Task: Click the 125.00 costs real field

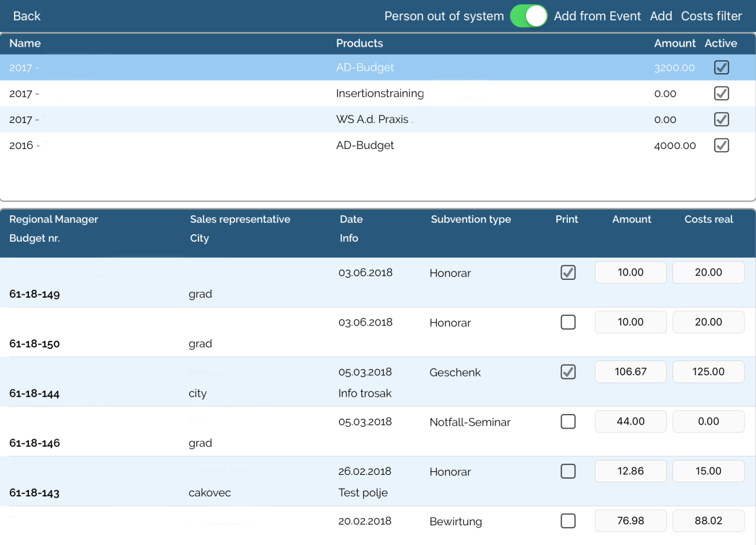Action: (x=708, y=372)
